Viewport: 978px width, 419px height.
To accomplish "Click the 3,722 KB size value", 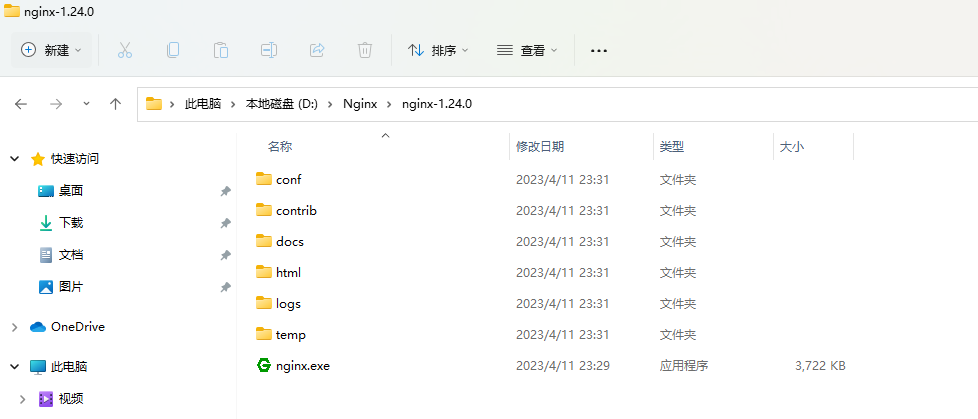I will (x=820, y=366).
